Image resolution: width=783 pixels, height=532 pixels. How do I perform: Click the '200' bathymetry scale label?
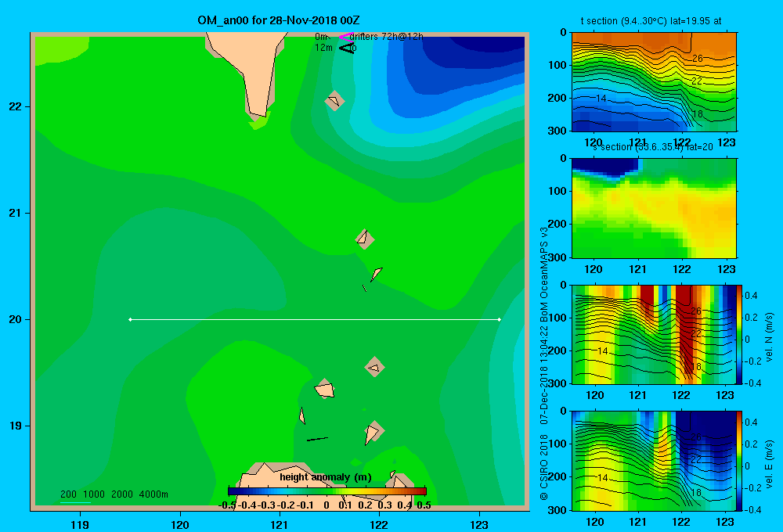click(x=68, y=494)
